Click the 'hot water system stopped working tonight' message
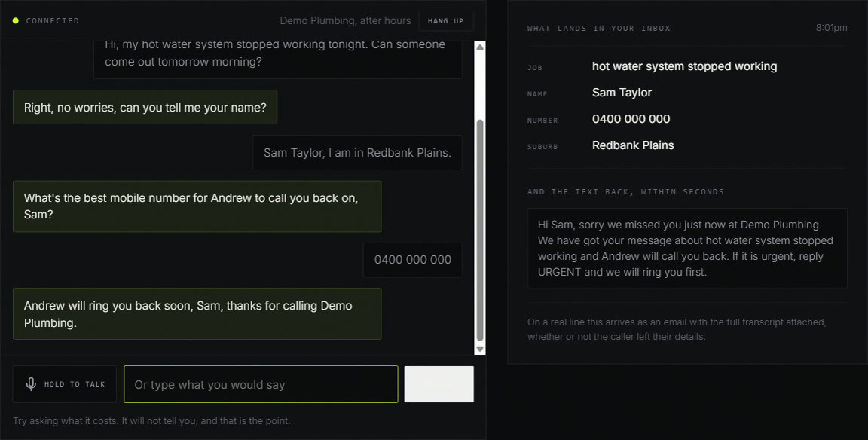This screenshot has width=868, height=440. (x=278, y=59)
